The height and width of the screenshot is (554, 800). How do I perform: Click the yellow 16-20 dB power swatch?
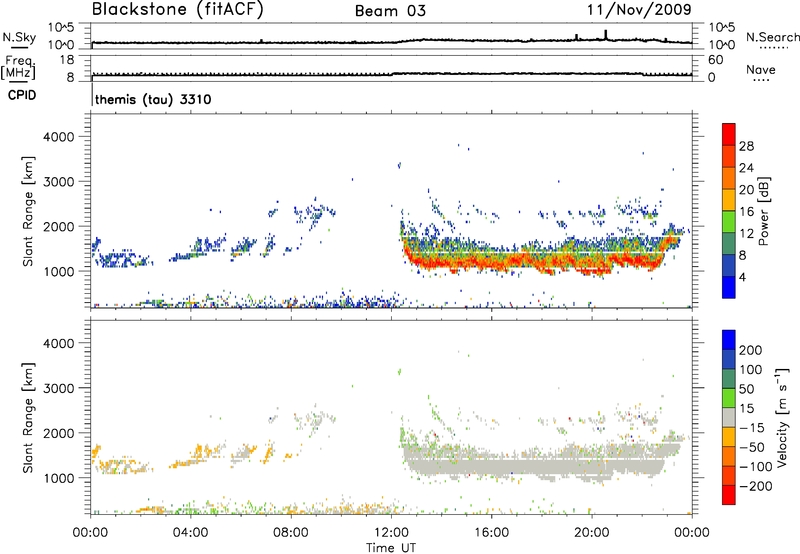click(729, 199)
